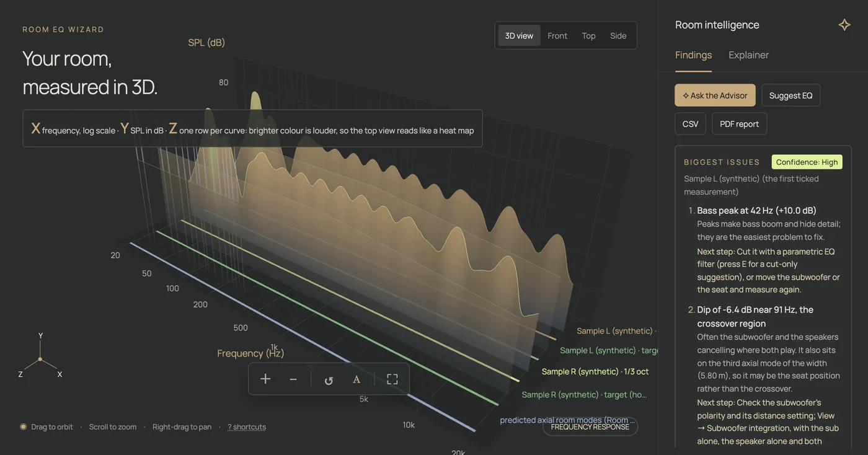Viewport: 868px width, 455px height.
Task: Open the Explainer tab
Action: coord(748,55)
